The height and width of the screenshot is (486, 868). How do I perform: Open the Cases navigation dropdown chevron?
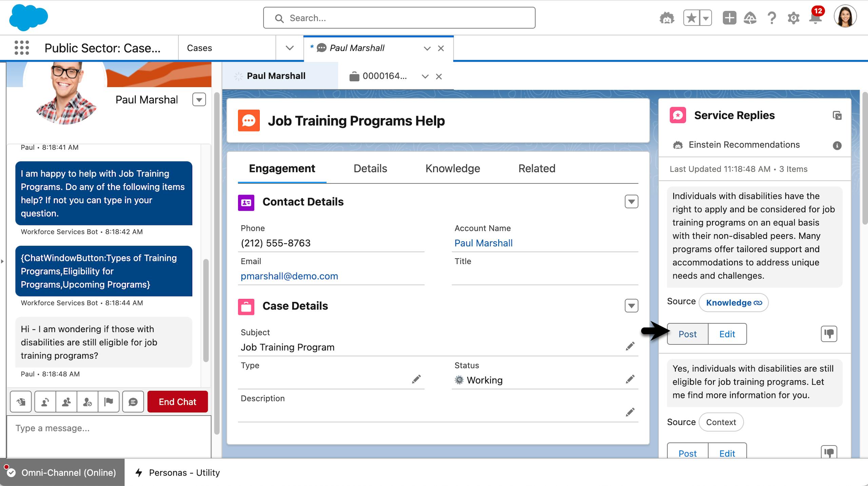click(289, 48)
